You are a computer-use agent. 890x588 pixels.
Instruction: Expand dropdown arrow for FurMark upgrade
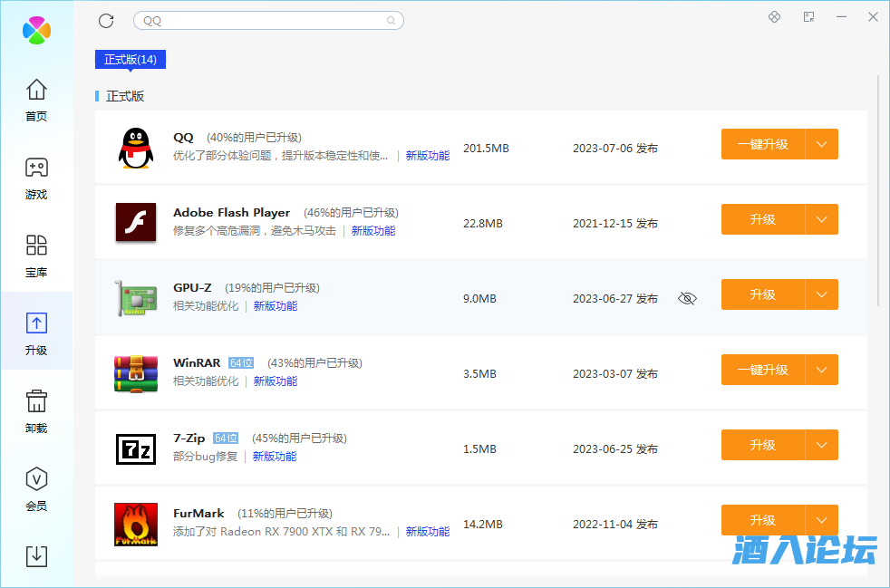point(822,520)
